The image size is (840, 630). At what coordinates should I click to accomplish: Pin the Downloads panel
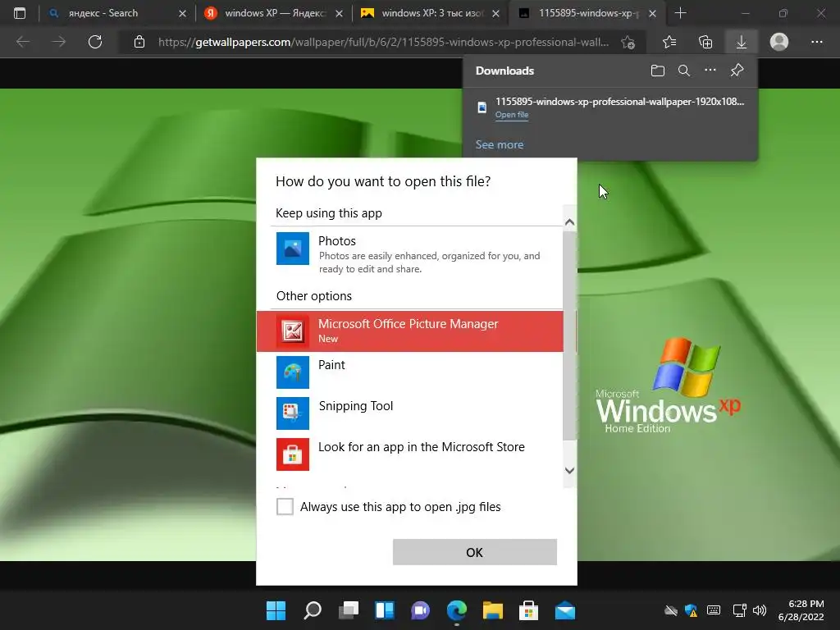pyautogui.click(x=737, y=71)
